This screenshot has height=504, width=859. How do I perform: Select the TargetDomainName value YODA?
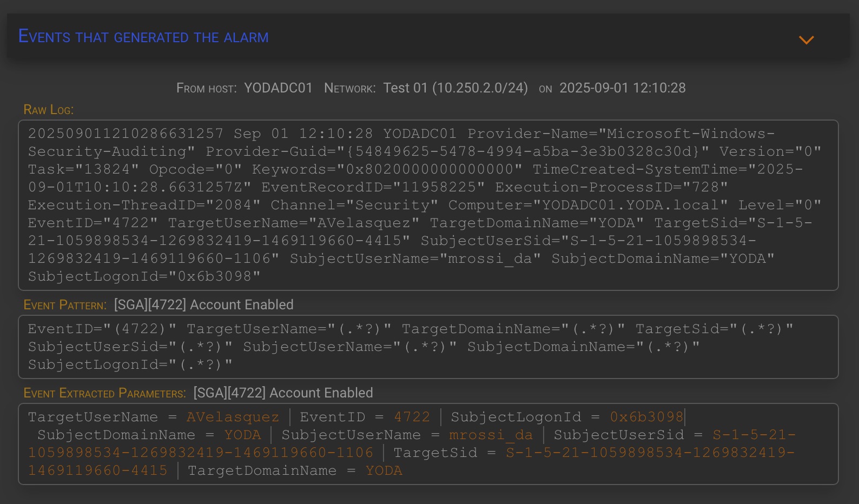point(384,470)
